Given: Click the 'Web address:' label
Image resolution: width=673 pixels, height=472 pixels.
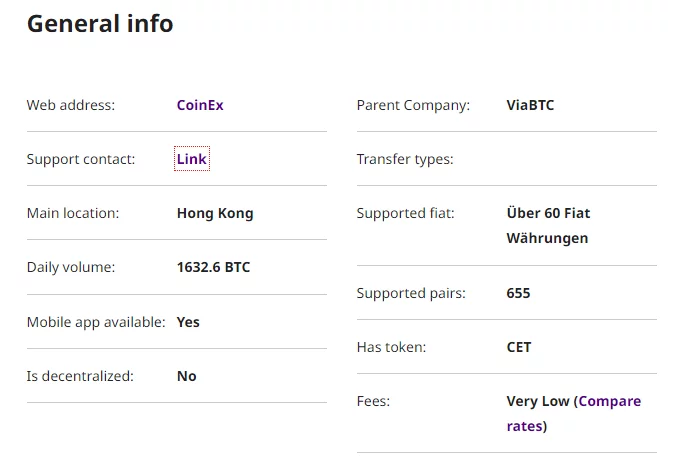Looking at the screenshot, I should pyautogui.click(x=71, y=105).
